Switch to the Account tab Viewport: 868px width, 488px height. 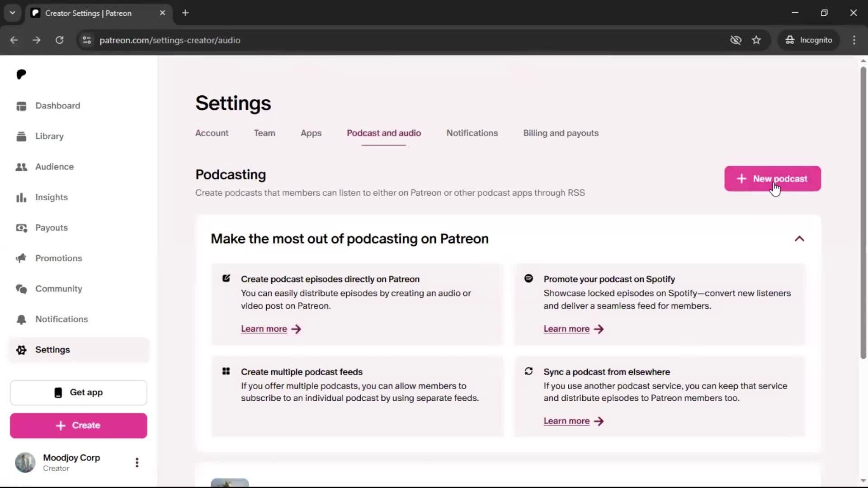tap(212, 133)
